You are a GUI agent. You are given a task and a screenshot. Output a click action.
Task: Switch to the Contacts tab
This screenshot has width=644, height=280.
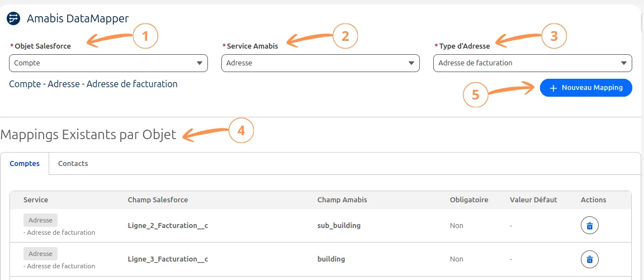pyautogui.click(x=73, y=164)
